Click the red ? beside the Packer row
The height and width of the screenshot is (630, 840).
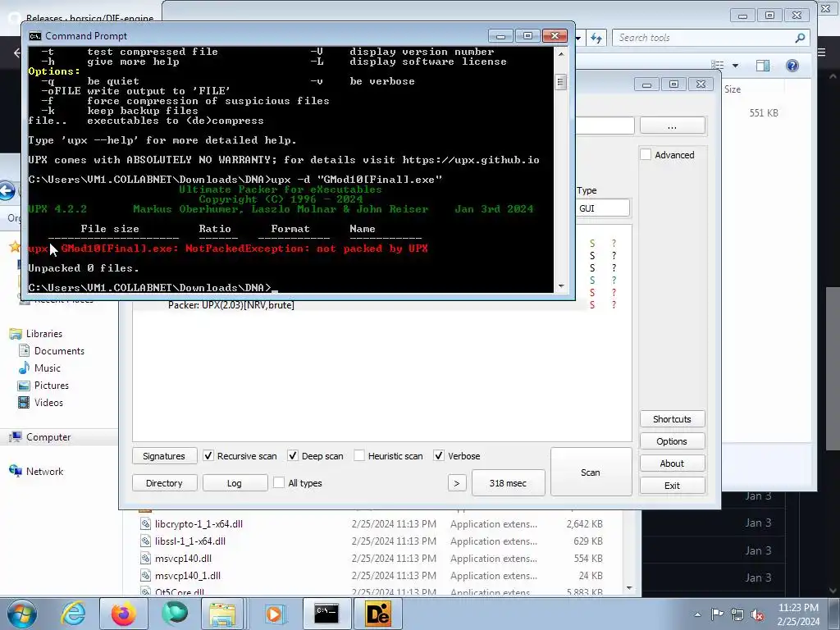[x=614, y=305]
